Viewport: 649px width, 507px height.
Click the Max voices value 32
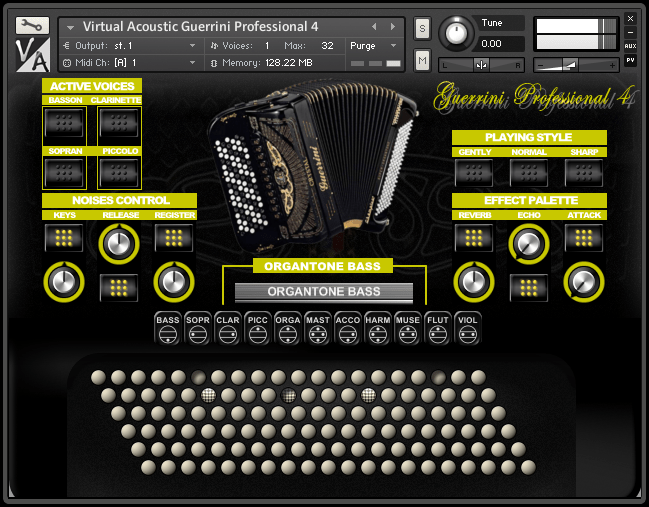[327, 46]
